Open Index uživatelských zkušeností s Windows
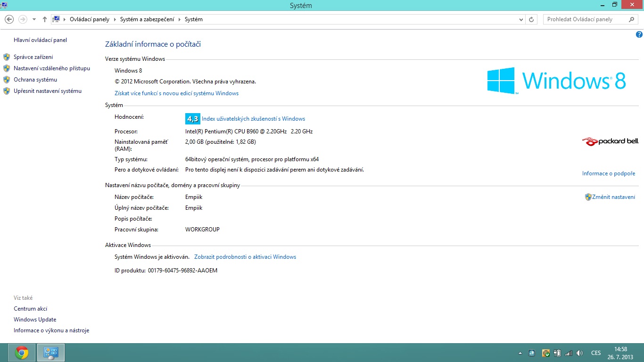The width and height of the screenshot is (644, 362). click(x=253, y=119)
